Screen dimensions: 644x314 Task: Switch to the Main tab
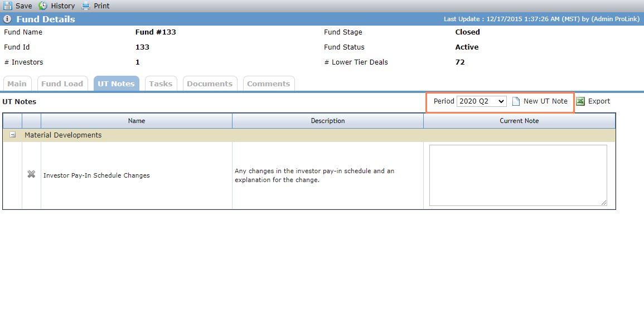coord(17,84)
